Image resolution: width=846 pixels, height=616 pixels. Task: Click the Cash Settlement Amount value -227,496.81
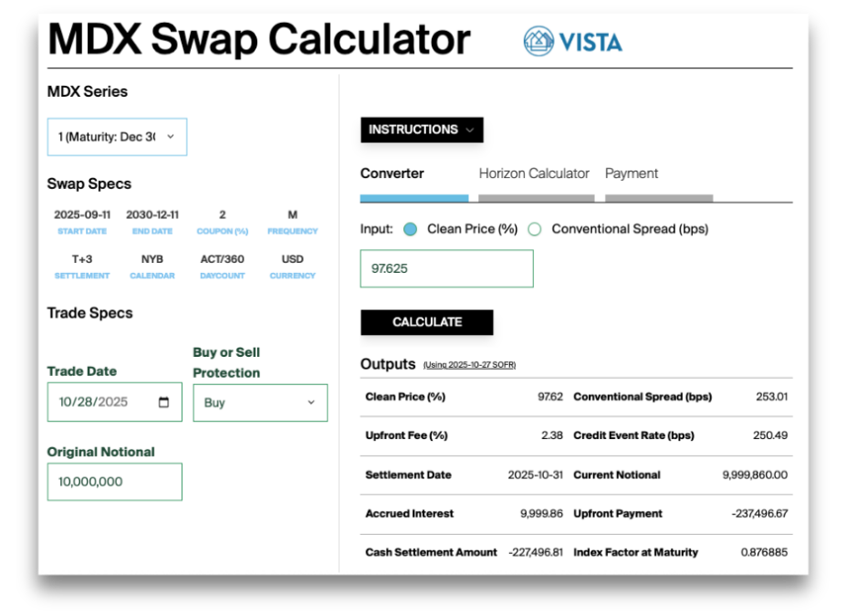point(535,552)
